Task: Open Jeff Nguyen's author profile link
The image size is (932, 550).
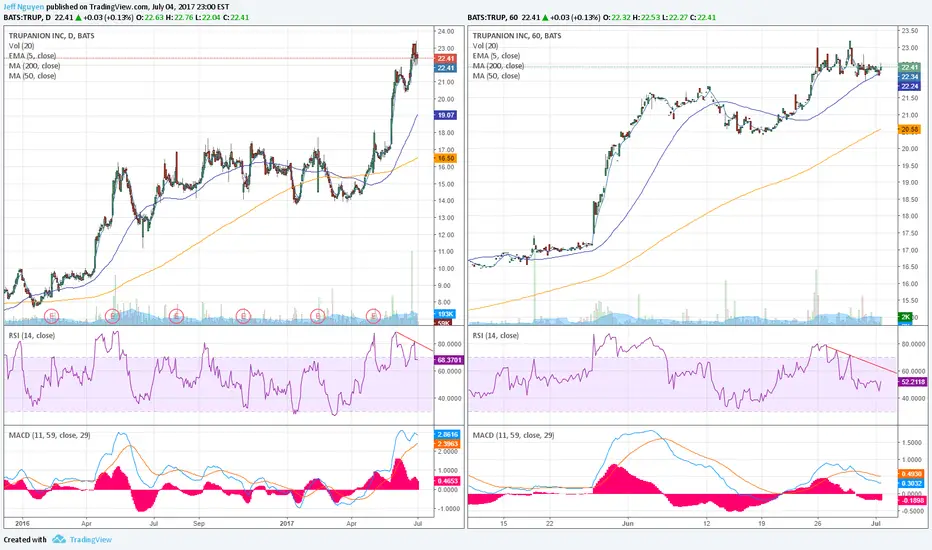Action: click(24, 7)
